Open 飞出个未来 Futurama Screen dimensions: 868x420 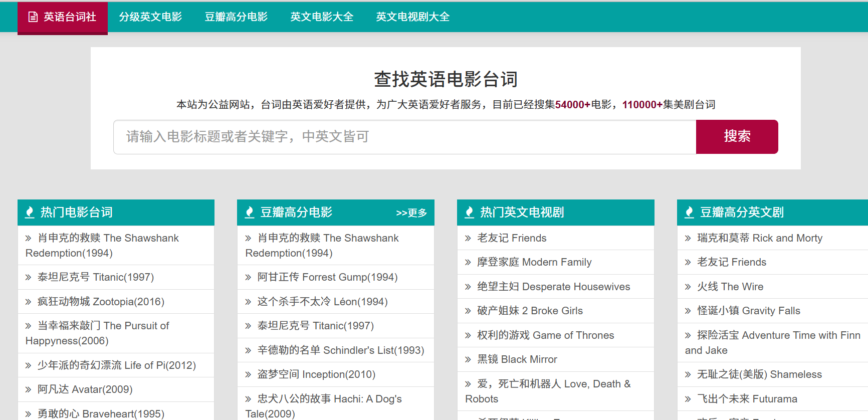(x=747, y=399)
